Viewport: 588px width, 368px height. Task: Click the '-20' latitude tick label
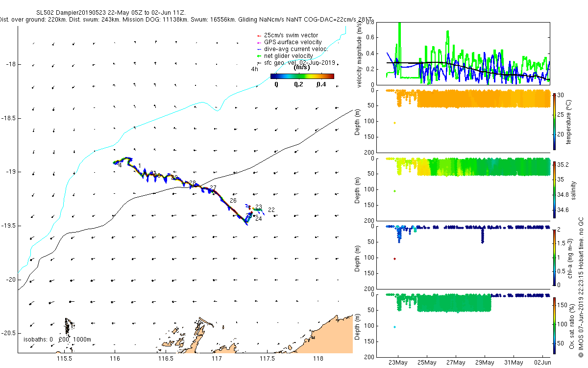click(10, 280)
